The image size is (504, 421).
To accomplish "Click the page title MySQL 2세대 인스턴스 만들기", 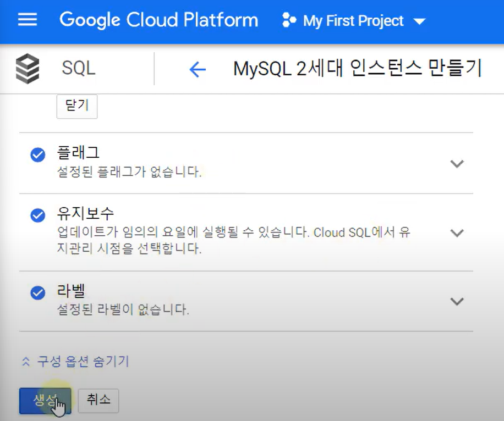I will click(358, 68).
